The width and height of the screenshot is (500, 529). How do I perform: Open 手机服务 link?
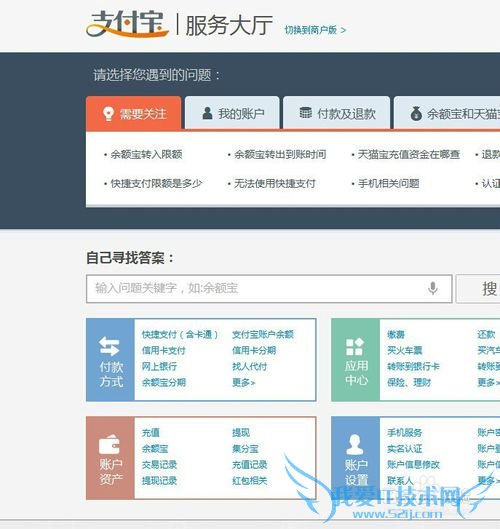[x=405, y=433]
